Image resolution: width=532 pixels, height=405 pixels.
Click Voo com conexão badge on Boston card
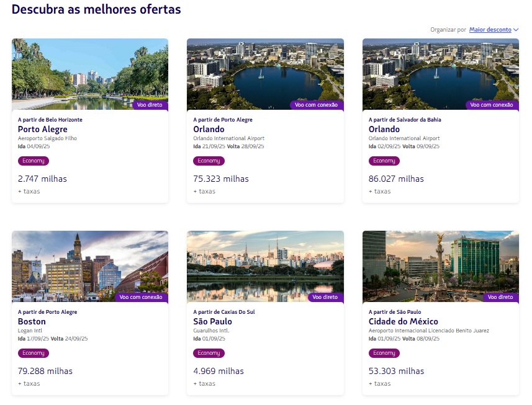coord(141,297)
